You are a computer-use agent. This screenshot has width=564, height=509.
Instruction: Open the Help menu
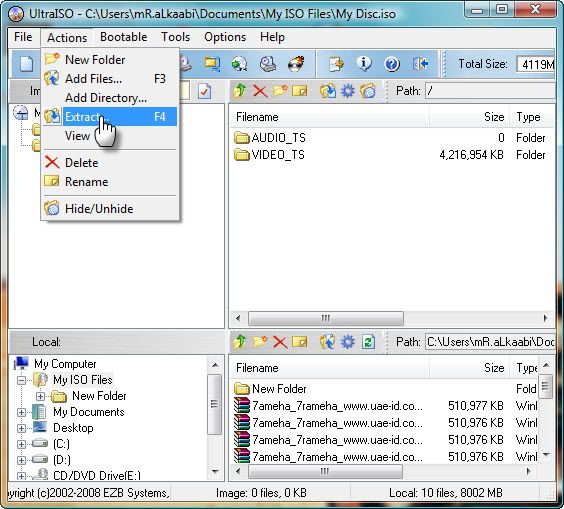(x=272, y=37)
